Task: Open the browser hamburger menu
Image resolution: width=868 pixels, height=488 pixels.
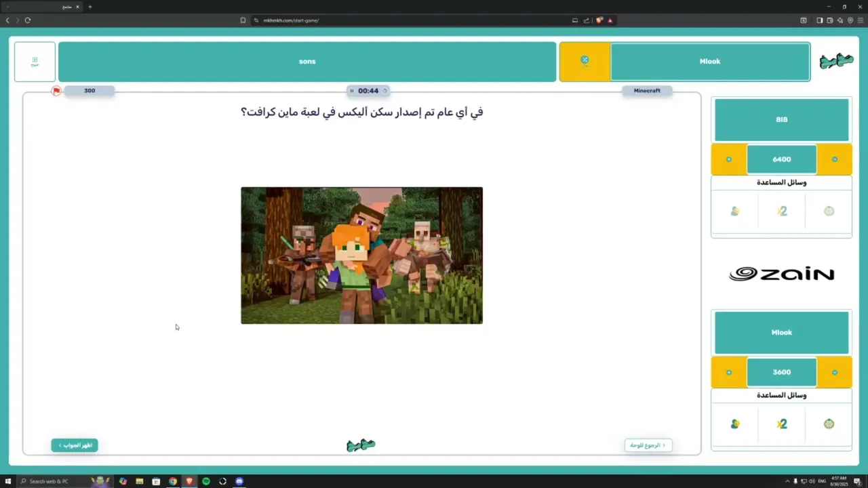Action: tap(860, 20)
